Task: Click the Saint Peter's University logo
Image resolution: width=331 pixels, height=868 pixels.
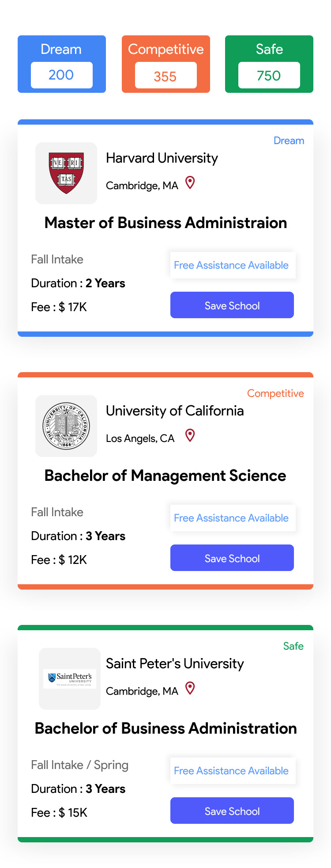Action: click(70, 678)
